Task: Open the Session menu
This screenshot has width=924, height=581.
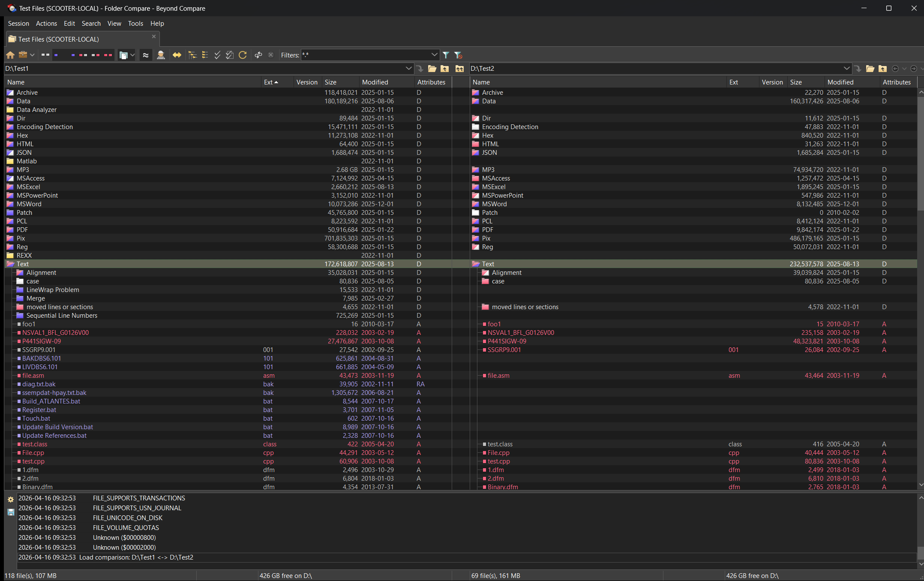Action: point(18,24)
